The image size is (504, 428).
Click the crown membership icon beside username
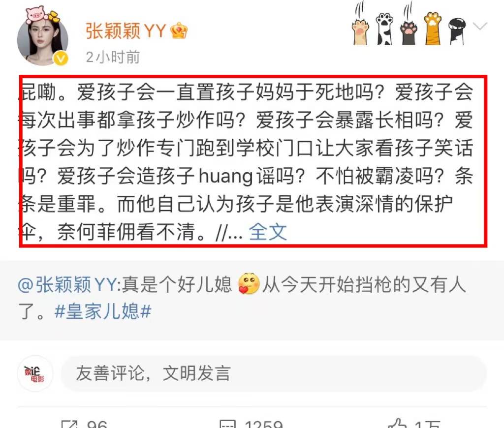179,31
